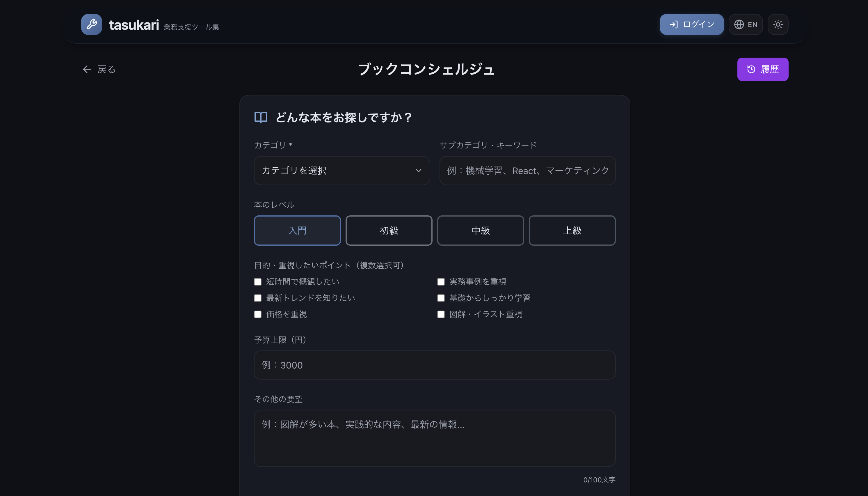Click the open book icon
868x496 pixels.
[261, 118]
